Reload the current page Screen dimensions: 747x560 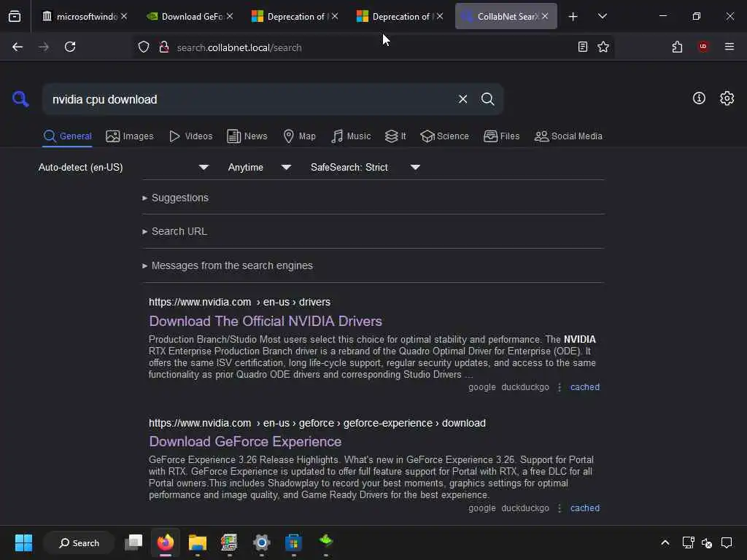click(70, 47)
